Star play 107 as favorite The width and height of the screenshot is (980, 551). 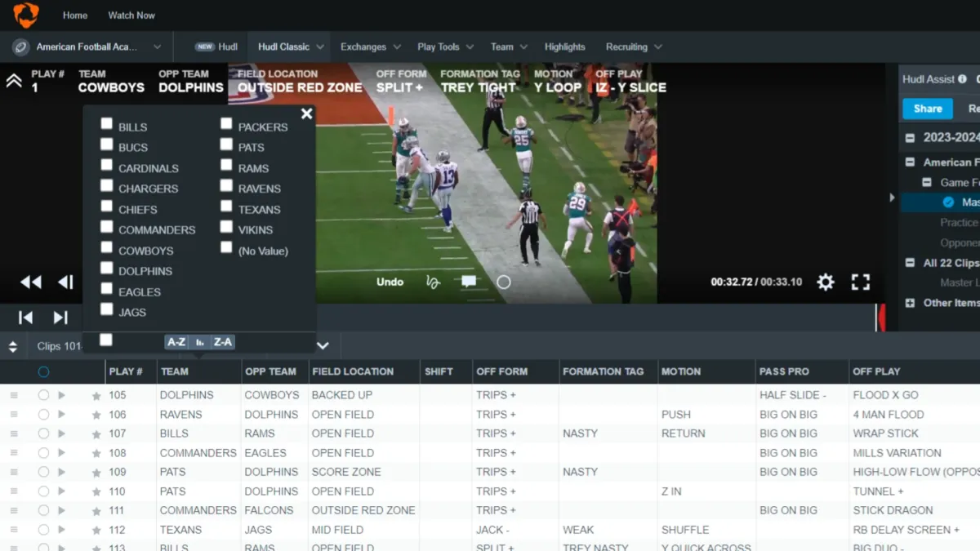point(96,434)
